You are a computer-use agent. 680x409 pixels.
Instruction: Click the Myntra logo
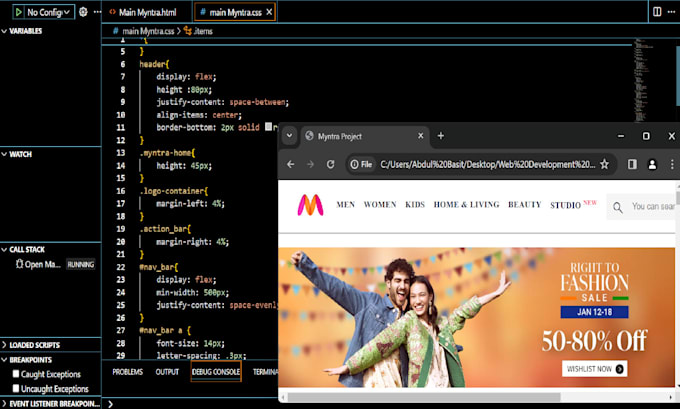[310, 205]
